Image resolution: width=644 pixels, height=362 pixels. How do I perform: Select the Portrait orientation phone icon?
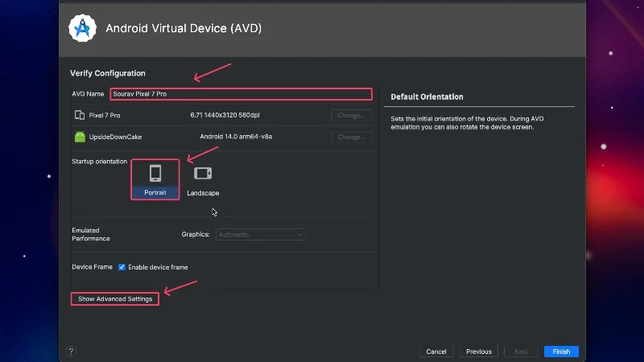[155, 173]
